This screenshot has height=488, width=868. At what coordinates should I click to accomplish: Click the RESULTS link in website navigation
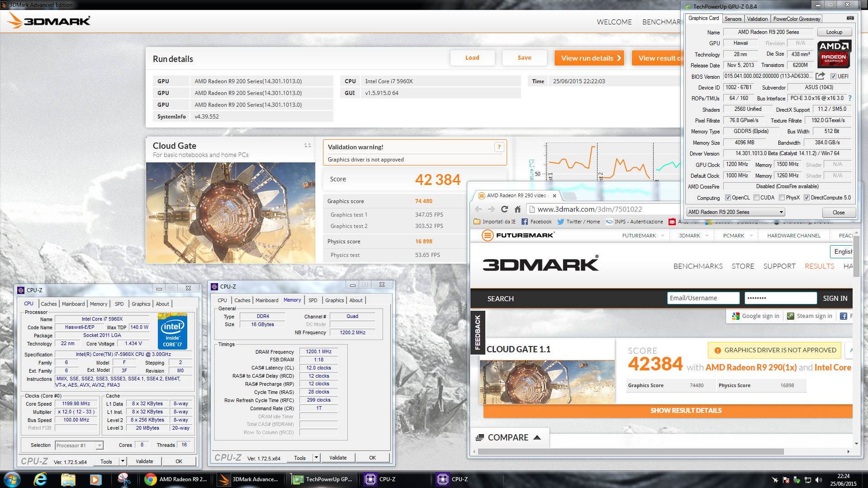pos(819,266)
